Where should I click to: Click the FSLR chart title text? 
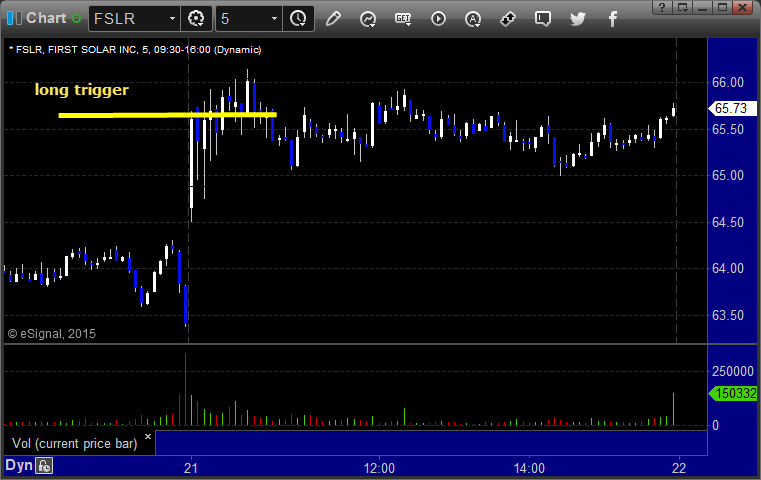pyautogui.click(x=135, y=50)
